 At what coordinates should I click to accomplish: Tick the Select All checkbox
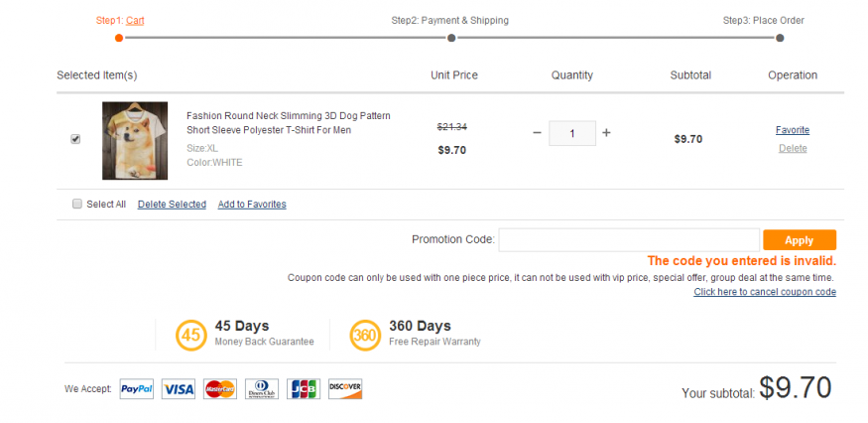point(77,205)
